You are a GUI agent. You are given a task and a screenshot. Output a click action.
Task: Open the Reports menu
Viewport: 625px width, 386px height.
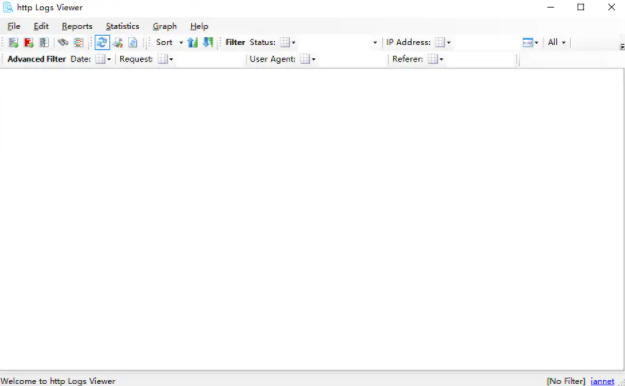[77, 26]
